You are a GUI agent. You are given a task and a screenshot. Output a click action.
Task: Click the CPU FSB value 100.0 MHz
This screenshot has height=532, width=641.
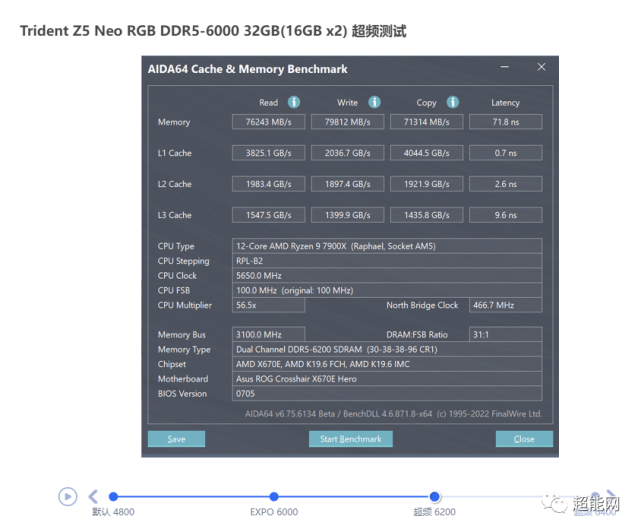click(387, 290)
